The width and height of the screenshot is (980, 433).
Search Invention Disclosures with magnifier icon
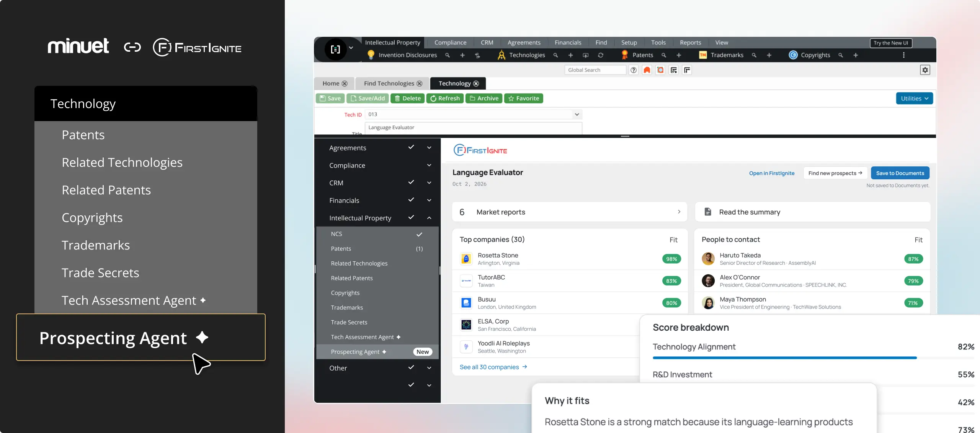coord(447,55)
